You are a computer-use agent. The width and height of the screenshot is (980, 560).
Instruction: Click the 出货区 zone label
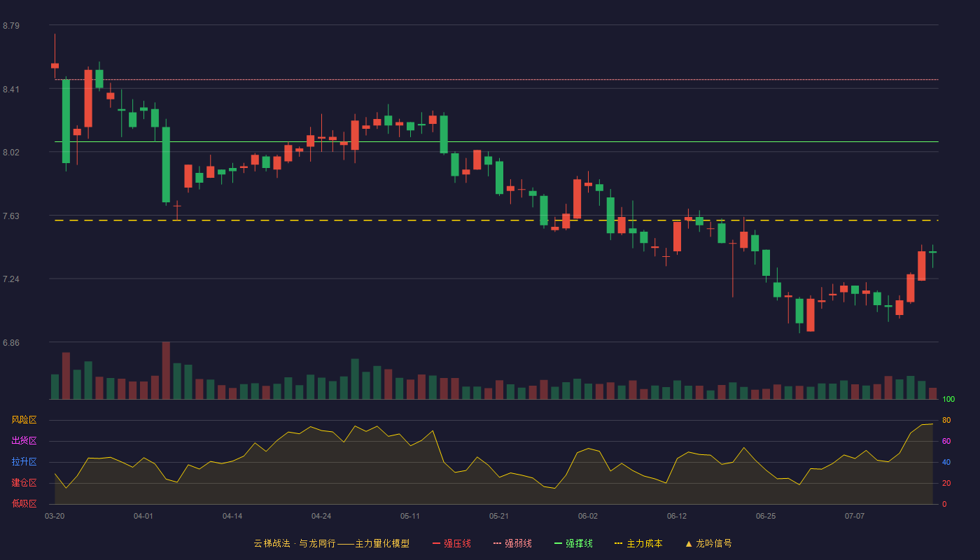point(24,441)
